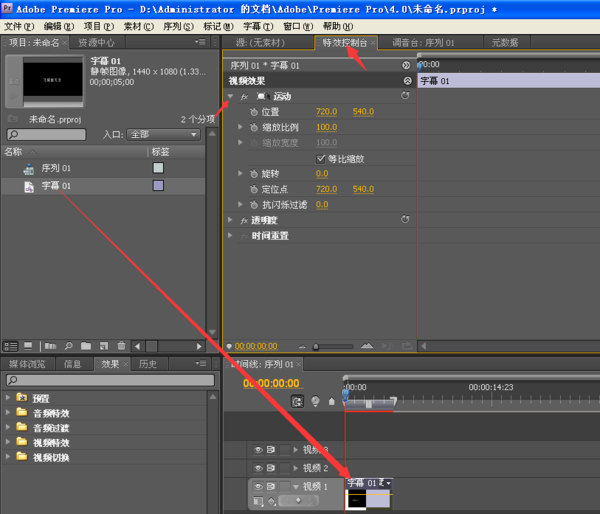Switch to the 资源中心 tab
600x514 pixels.
point(96,42)
